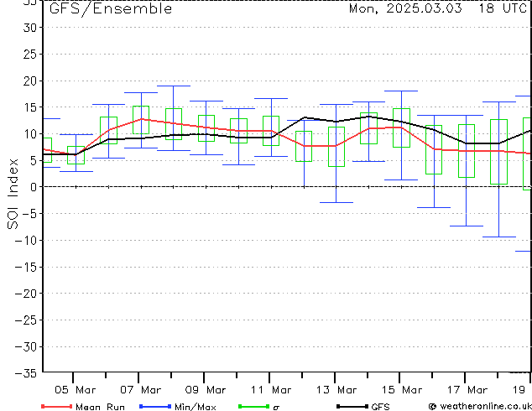Click the 15 Mar axis label
532x411 pixels.
point(402,390)
